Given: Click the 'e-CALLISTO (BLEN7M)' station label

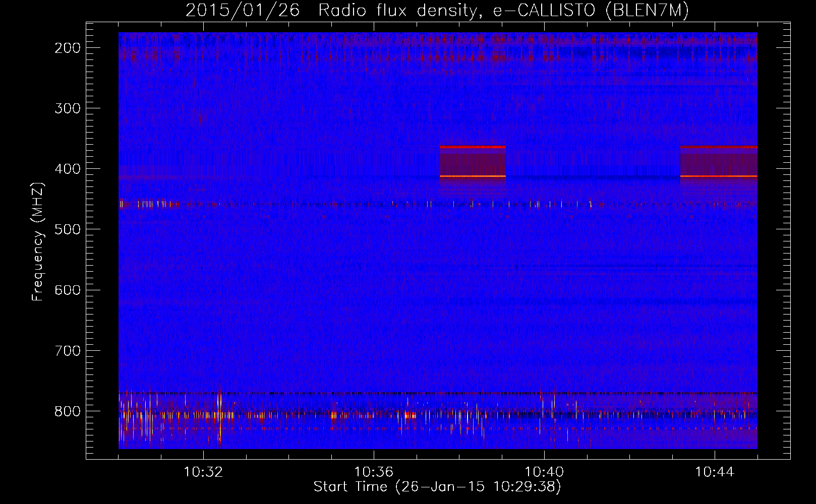Looking at the screenshot, I should click(591, 11).
